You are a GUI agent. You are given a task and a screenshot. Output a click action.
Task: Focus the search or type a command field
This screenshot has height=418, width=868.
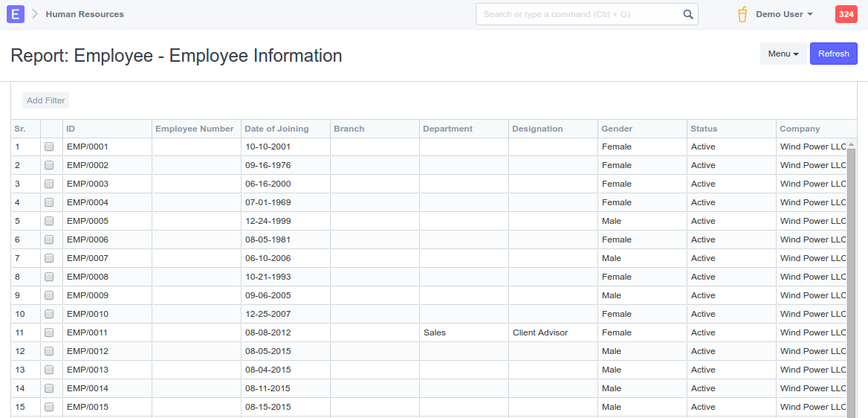click(580, 14)
